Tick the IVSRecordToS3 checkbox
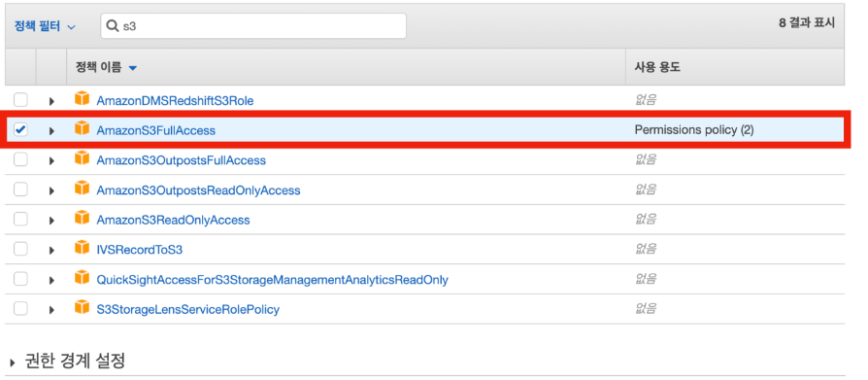The image size is (868, 380). point(20,250)
